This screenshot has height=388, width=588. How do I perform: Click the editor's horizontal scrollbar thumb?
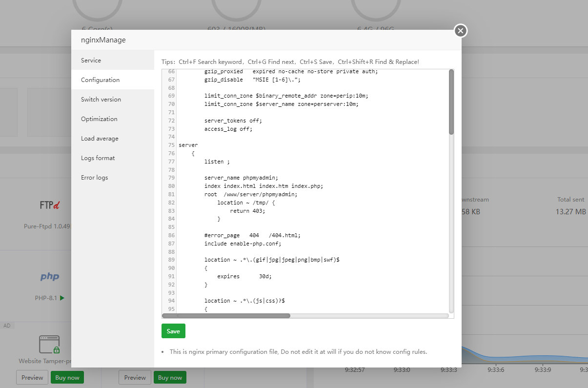click(x=226, y=316)
